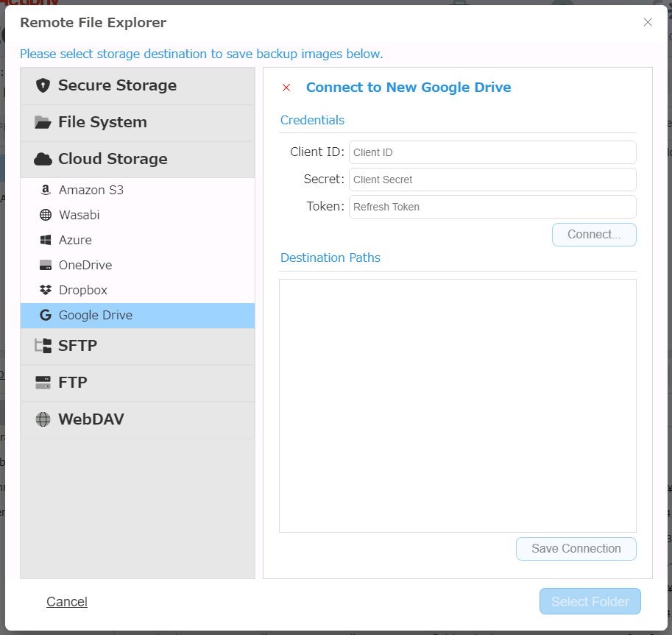Select Wasabi from cloud storage list

(x=79, y=215)
